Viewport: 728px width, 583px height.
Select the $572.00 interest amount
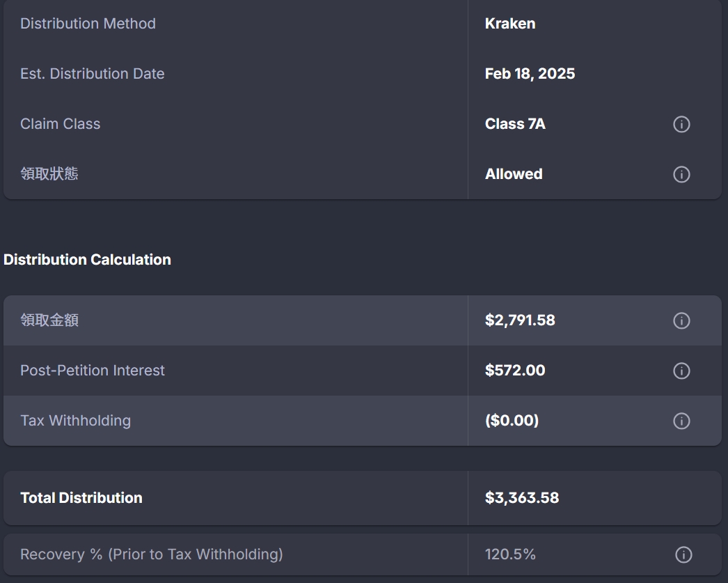coord(515,371)
